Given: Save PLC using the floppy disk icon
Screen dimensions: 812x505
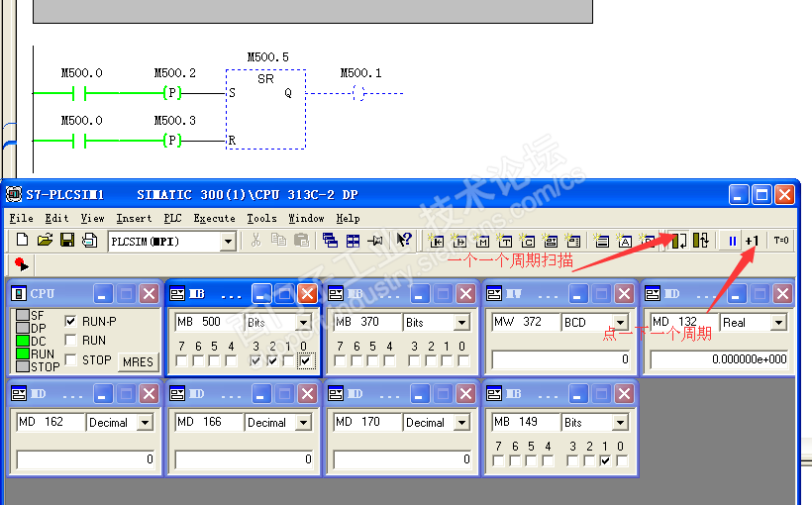Looking at the screenshot, I should tap(67, 240).
